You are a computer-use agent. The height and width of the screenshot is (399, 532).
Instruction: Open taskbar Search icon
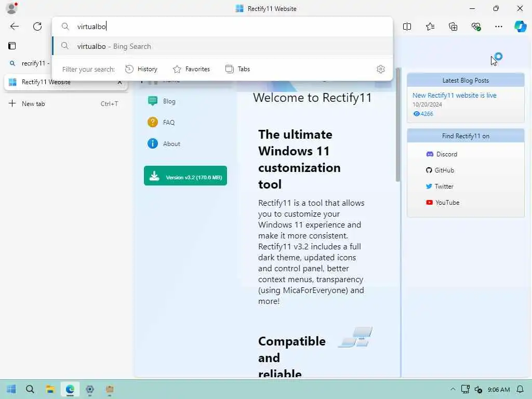pyautogui.click(x=30, y=389)
